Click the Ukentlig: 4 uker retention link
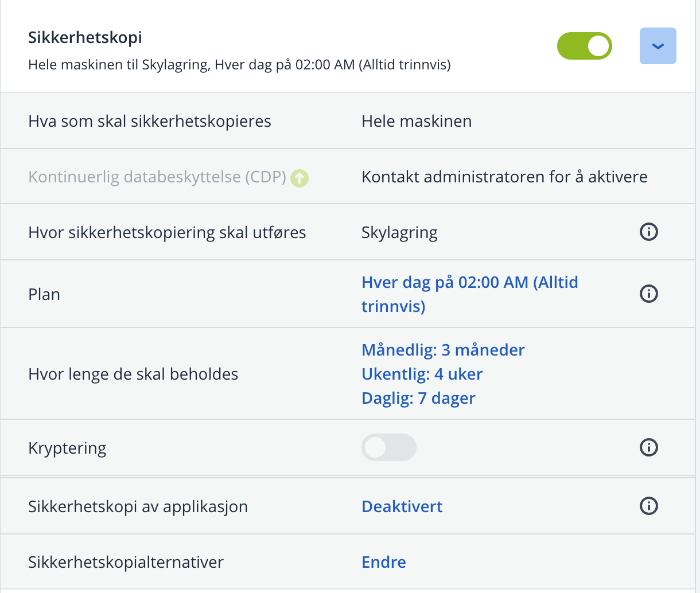Screen dimensions: 700x593 pyautogui.click(x=422, y=374)
